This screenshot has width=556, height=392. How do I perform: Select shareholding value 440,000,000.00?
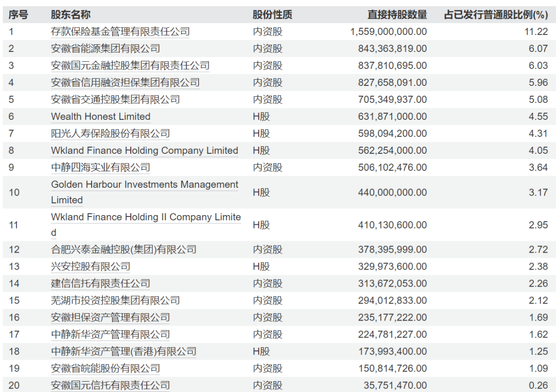coord(392,193)
